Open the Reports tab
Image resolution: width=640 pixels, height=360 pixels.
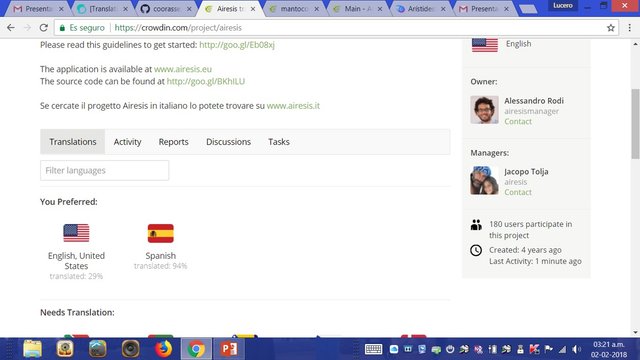173,142
